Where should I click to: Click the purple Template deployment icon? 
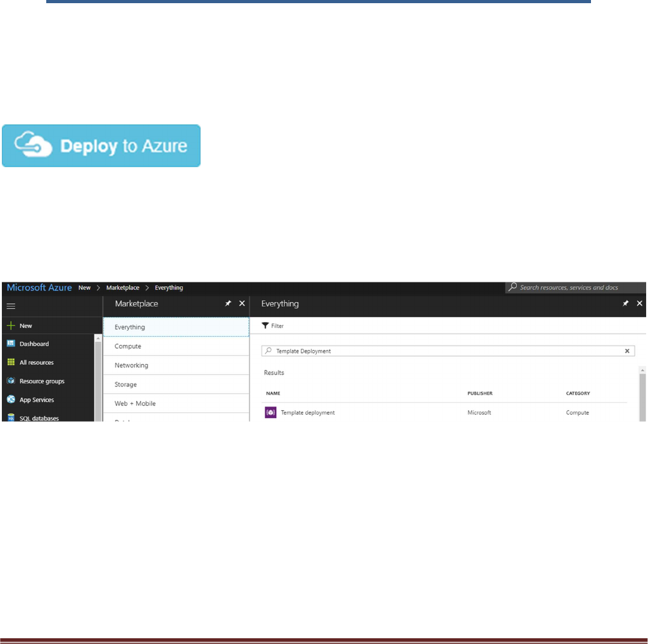[270, 412]
